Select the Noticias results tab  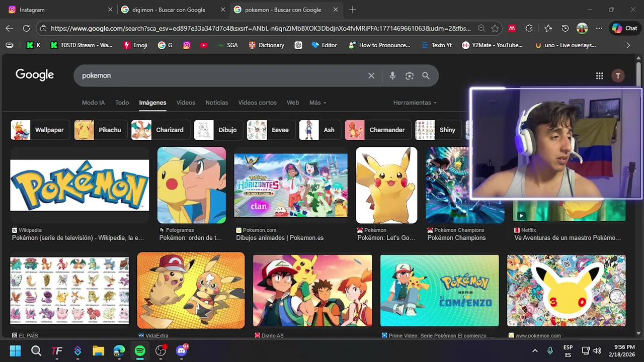[x=216, y=103]
